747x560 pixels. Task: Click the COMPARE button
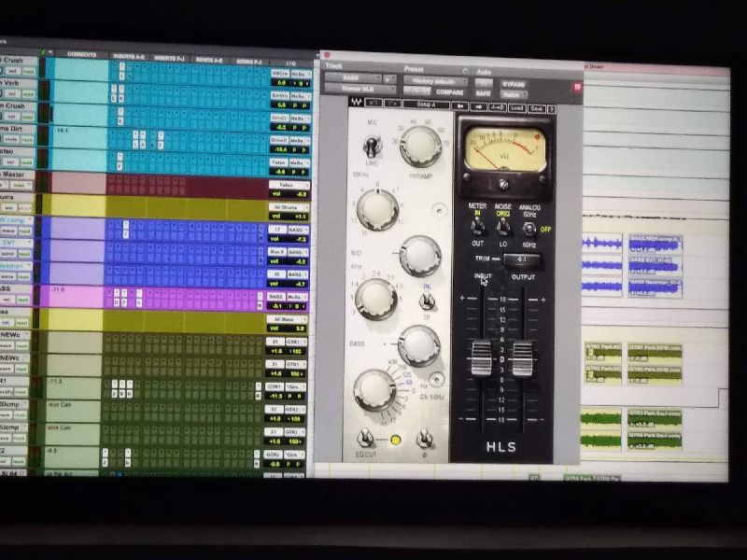tap(449, 91)
